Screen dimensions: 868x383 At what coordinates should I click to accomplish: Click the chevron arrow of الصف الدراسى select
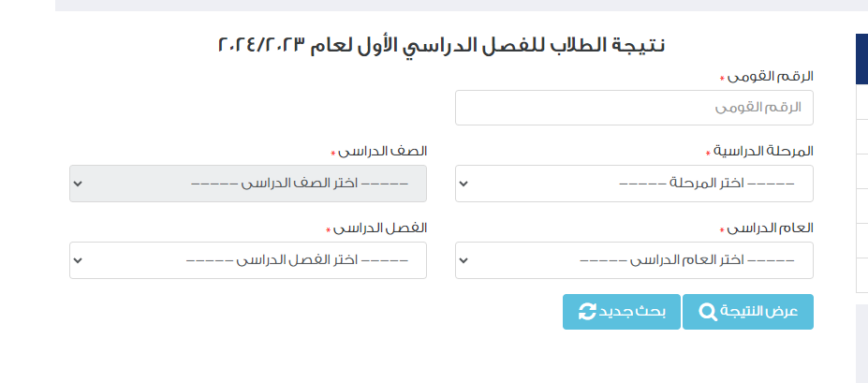pos(78,184)
